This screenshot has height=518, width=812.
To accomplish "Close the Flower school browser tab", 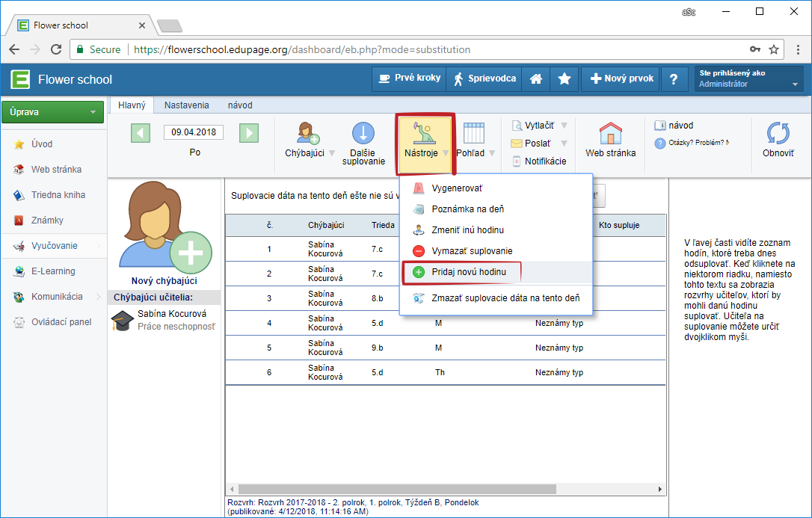I will coord(142,25).
